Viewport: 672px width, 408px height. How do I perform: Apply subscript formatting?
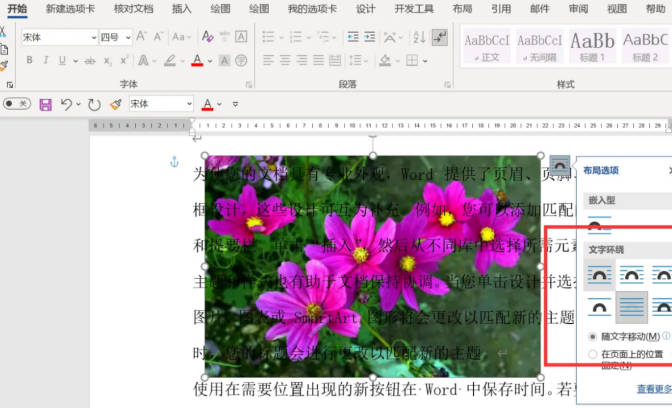pyautogui.click(x=107, y=61)
